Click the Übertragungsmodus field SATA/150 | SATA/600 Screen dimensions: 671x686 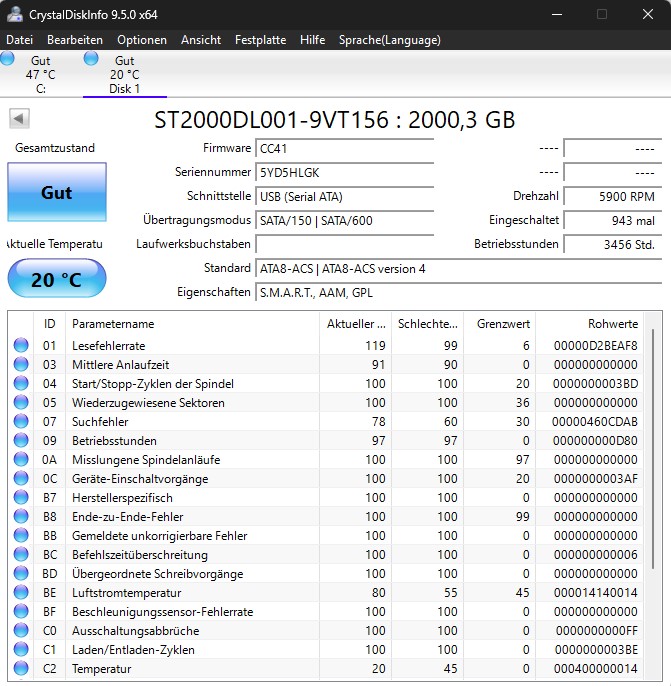[x=345, y=220]
